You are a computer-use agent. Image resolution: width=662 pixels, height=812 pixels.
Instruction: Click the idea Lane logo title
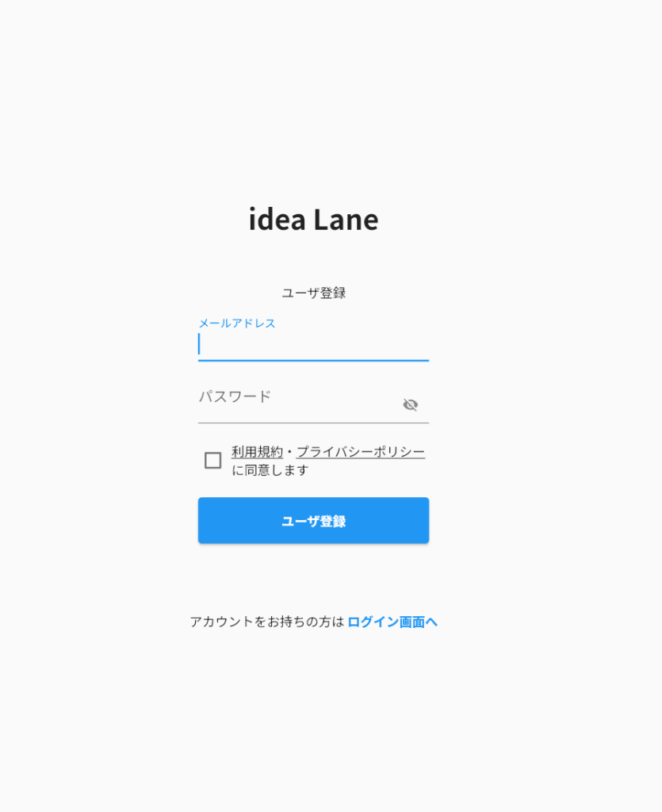click(313, 220)
